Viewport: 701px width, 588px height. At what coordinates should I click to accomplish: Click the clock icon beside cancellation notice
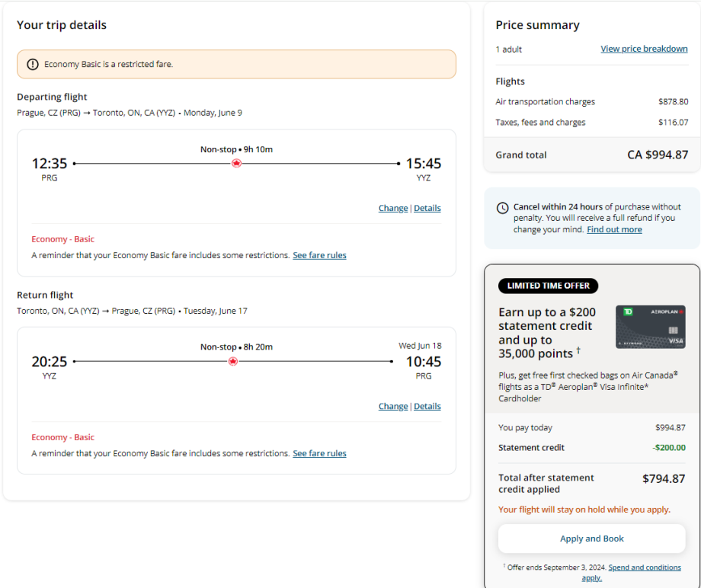point(503,208)
